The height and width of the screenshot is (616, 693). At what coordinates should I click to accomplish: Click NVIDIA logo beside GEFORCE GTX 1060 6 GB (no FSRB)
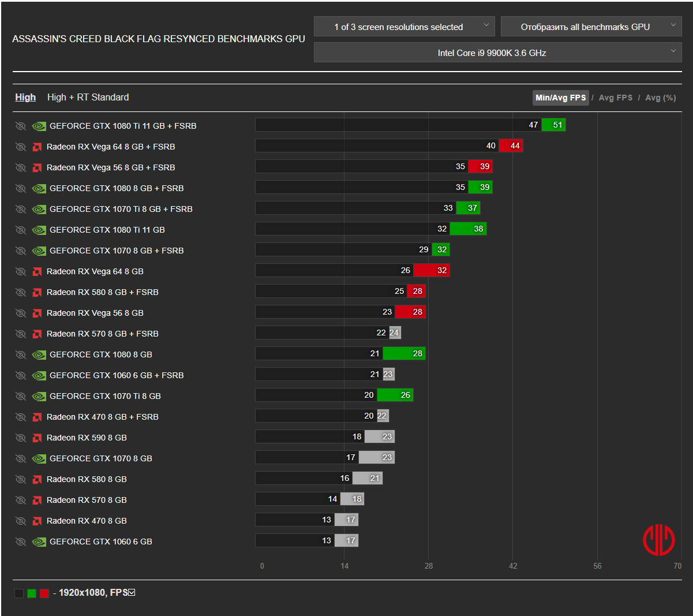click(x=39, y=542)
